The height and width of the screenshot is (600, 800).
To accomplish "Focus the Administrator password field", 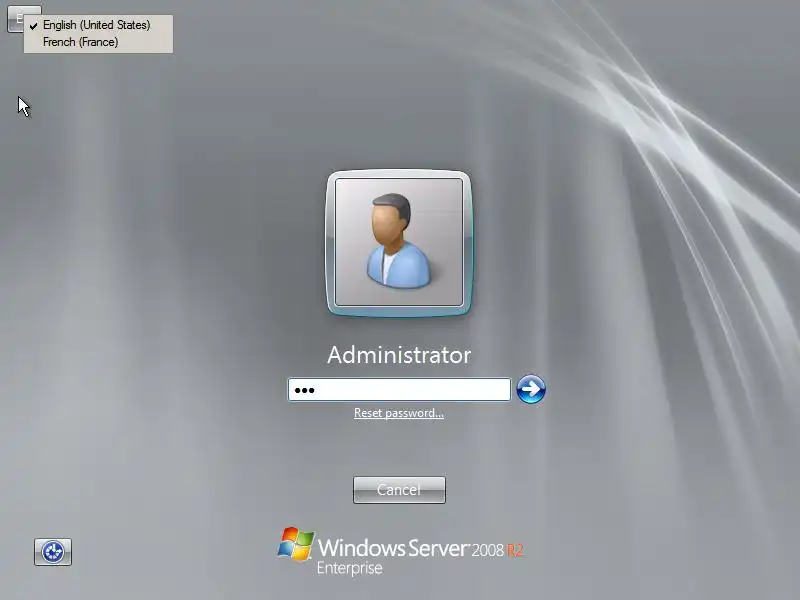I will (x=399, y=390).
